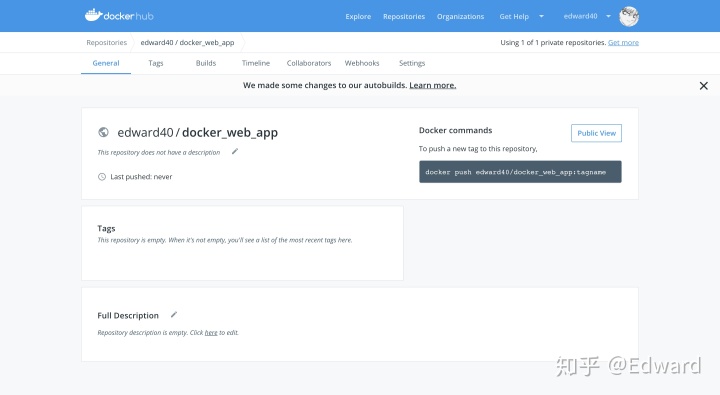Click Get Help menu label

(514, 17)
